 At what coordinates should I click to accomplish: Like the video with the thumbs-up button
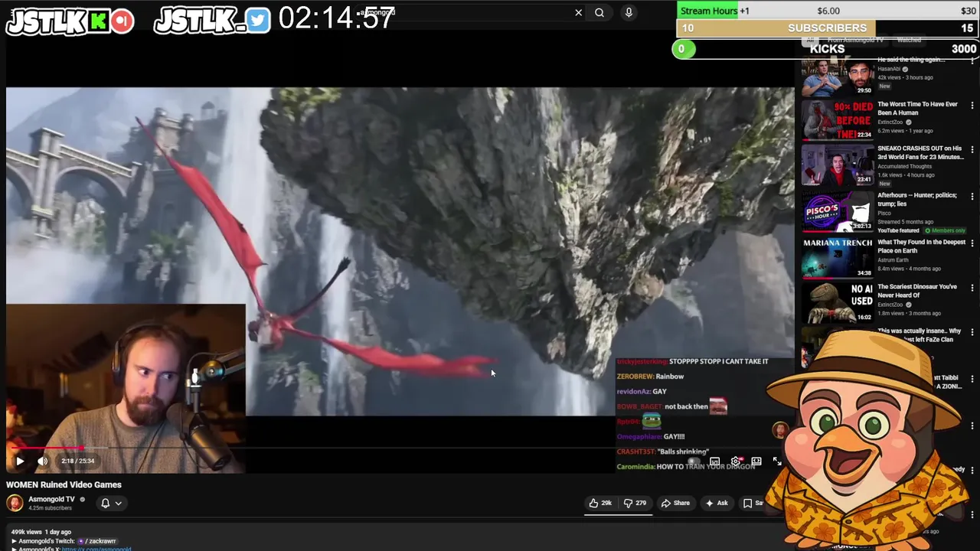(x=601, y=503)
